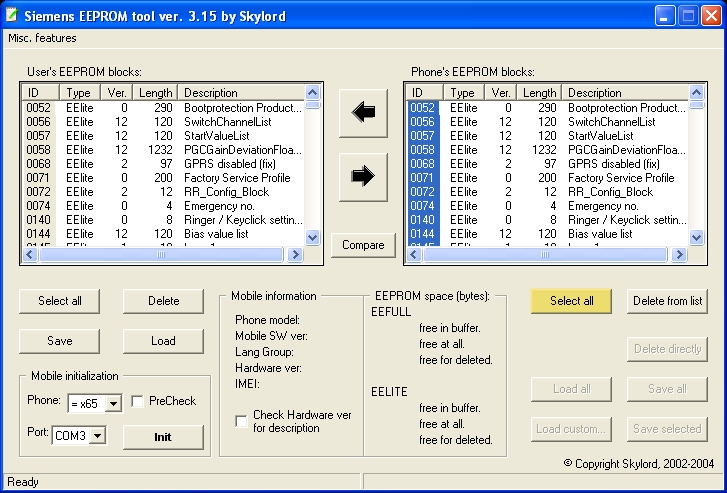
Task: Select Bias value list row in User's list
Action: coord(164,234)
